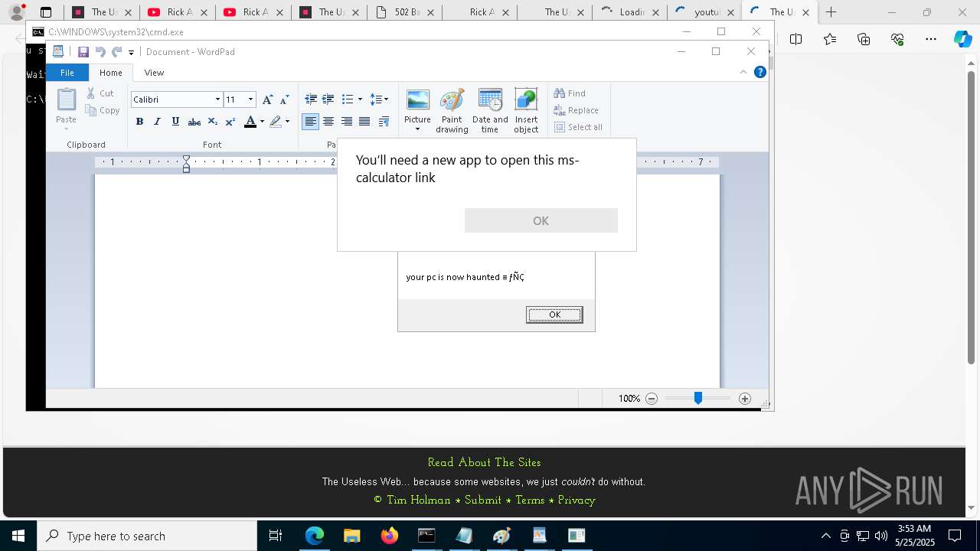The image size is (980, 551).
Task: Launch Firefox from the taskbar
Action: coord(389,536)
